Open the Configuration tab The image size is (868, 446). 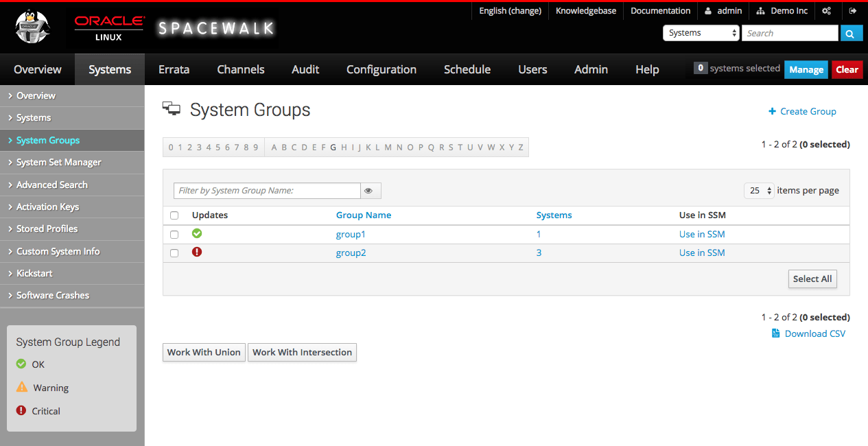click(x=382, y=69)
